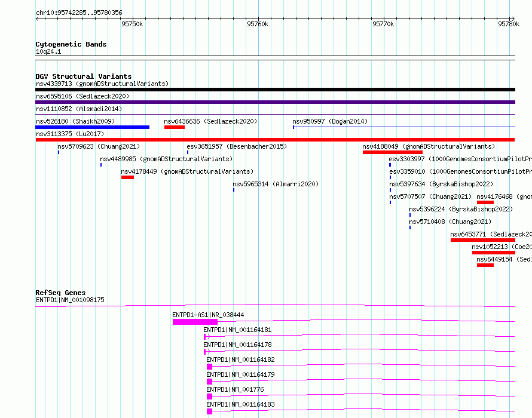Select the nsv526180 (Shaikh2009) label

[x=75, y=121]
